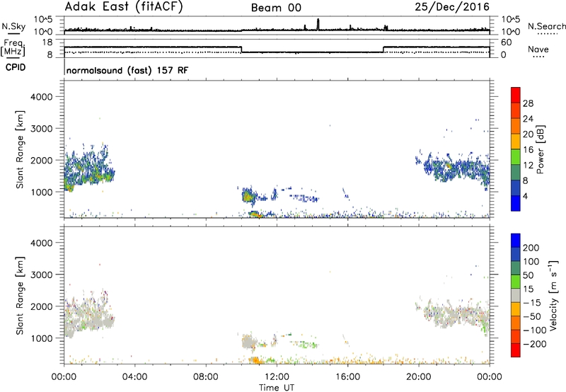Click the velocity panel 'Slant Range [km]' label
Viewport: 566px width, 392px height.
tap(20, 296)
